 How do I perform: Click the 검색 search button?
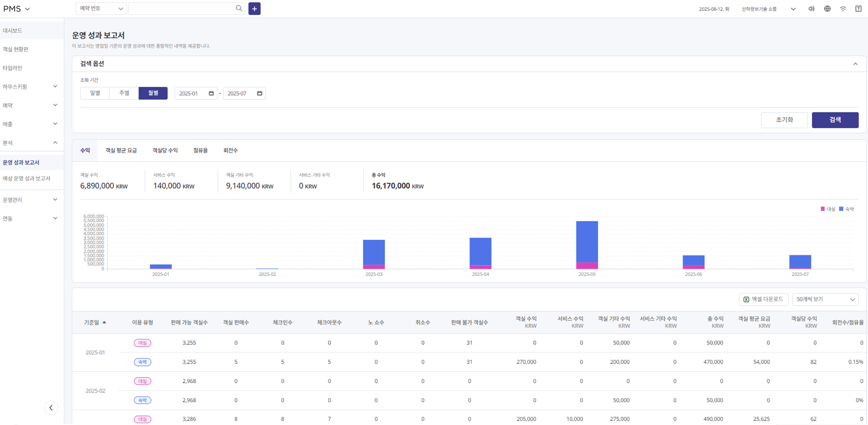(x=835, y=120)
